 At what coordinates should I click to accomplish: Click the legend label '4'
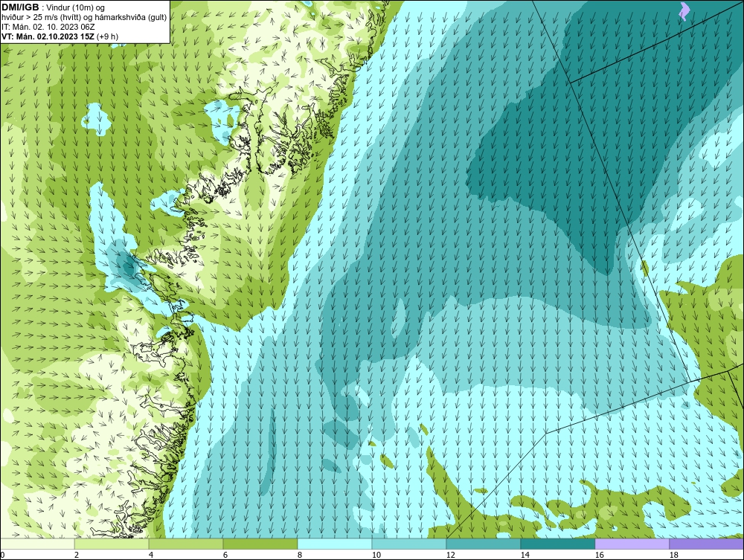click(x=151, y=555)
